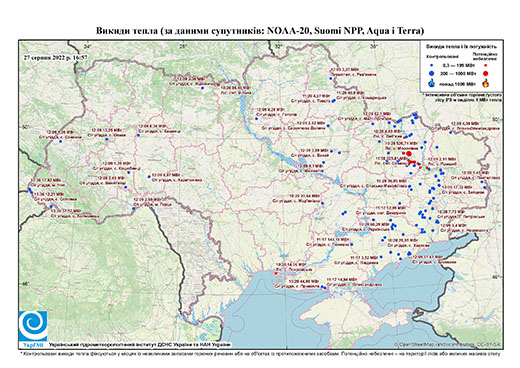520x368 pixels.
Task: Click the blue flame icon in legend
Action: pos(432,83)
